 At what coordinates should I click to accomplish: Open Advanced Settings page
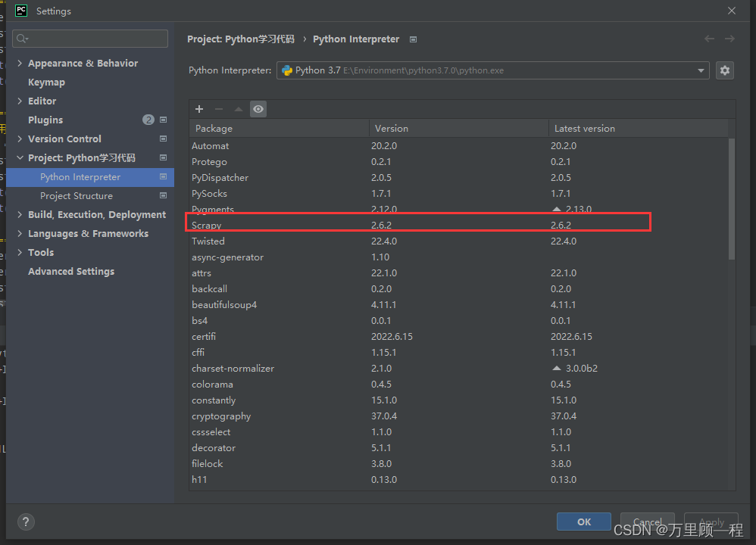coord(71,271)
